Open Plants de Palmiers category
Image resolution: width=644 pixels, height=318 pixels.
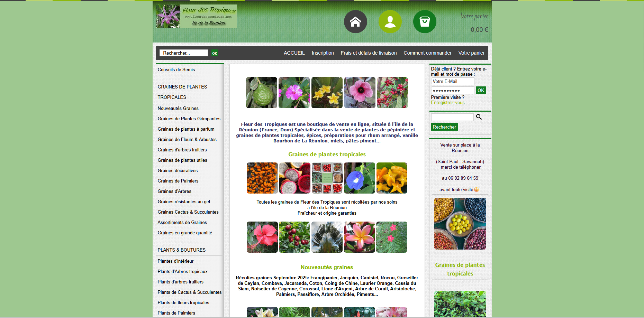tap(176, 313)
